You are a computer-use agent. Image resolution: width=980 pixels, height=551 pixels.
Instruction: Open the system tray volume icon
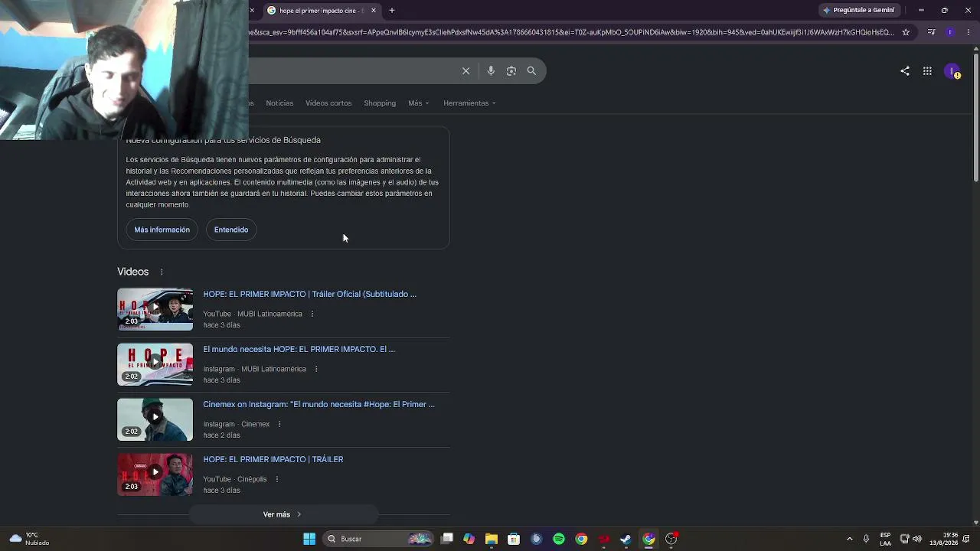click(917, 539)
